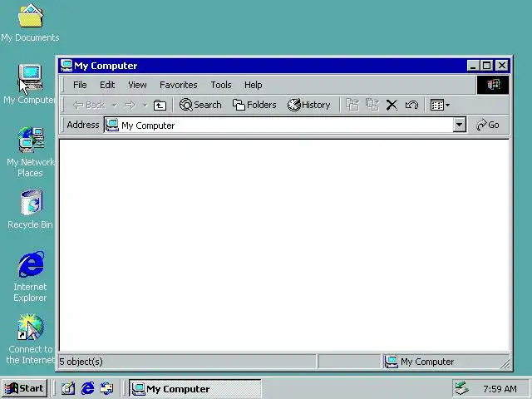Viewport: 532px width, 399px height.
Task: Expand the Address bar dropdown arrow
Action: point(459,125)
